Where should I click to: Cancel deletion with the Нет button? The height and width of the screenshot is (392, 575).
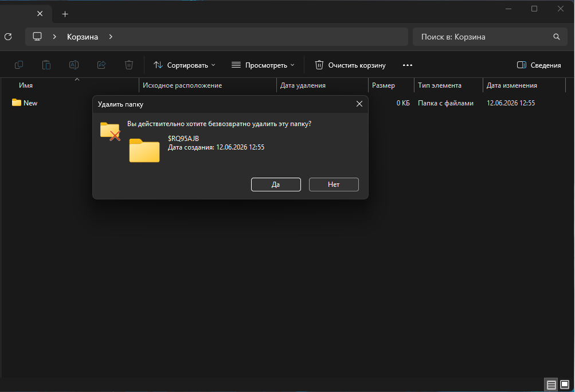tap(334, 185)
